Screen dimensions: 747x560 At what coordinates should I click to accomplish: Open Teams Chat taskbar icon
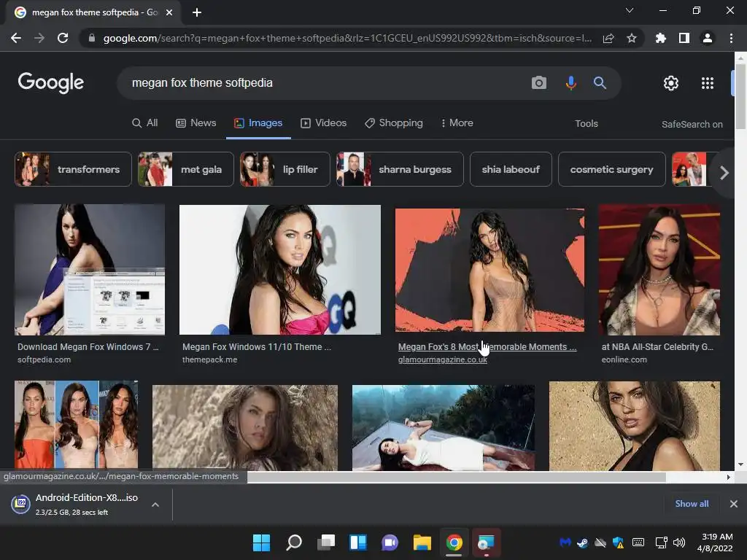click(390, 542)
